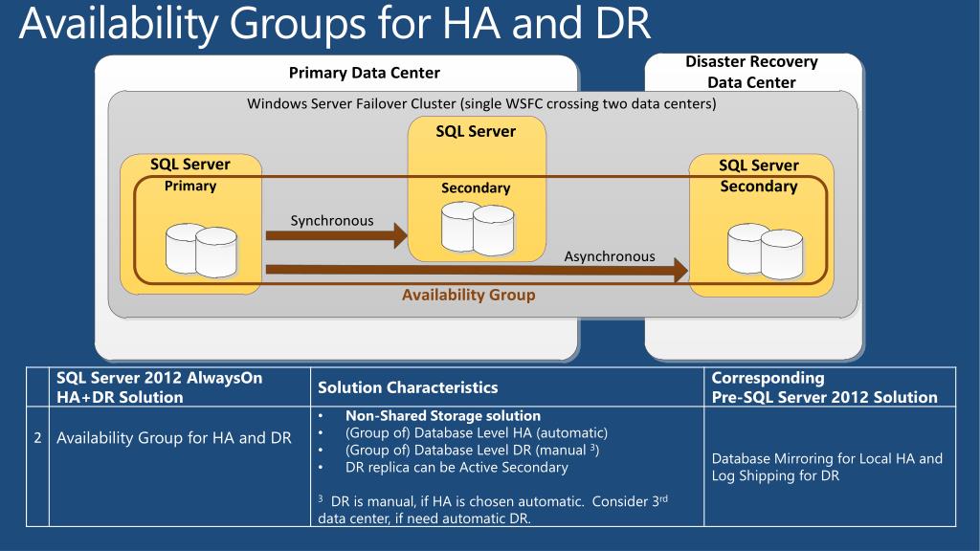Select the long Asynchronous replication arrow
Image resolution: width=980 pixels, height=551 pixels.
(x=477, y=269)
